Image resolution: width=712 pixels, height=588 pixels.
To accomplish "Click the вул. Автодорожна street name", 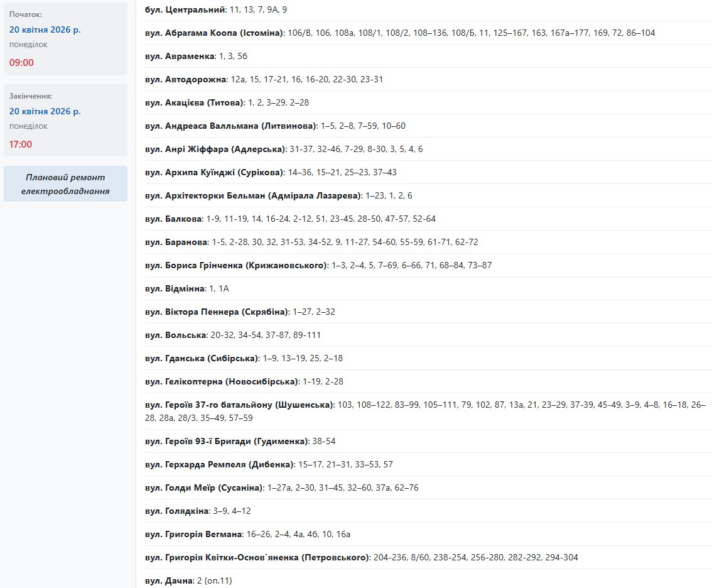I will click(x=185, y=79).
